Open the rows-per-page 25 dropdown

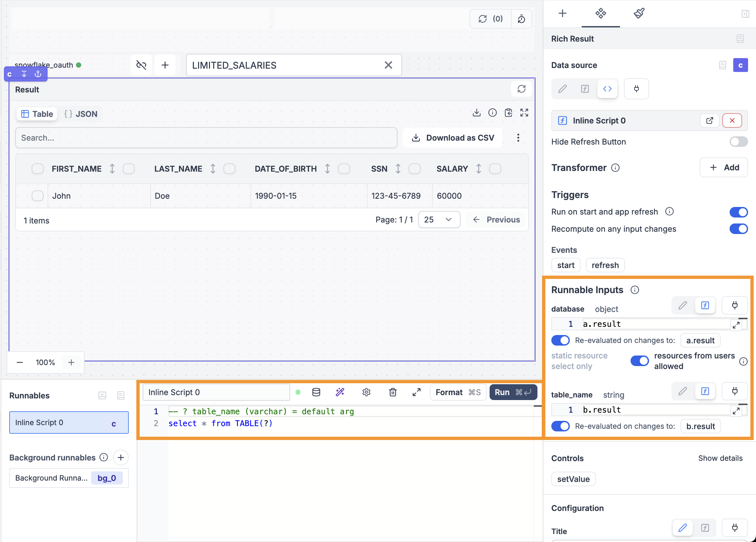coord(439,219)
